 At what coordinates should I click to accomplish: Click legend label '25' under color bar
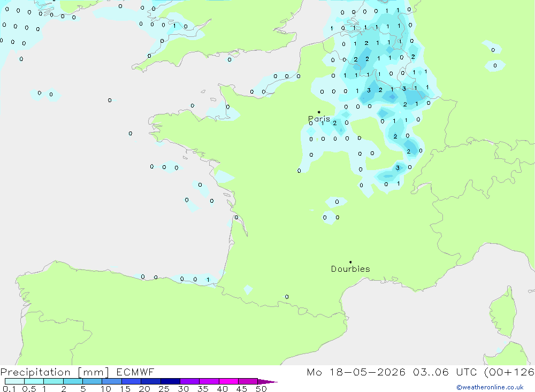click(164, 389)
